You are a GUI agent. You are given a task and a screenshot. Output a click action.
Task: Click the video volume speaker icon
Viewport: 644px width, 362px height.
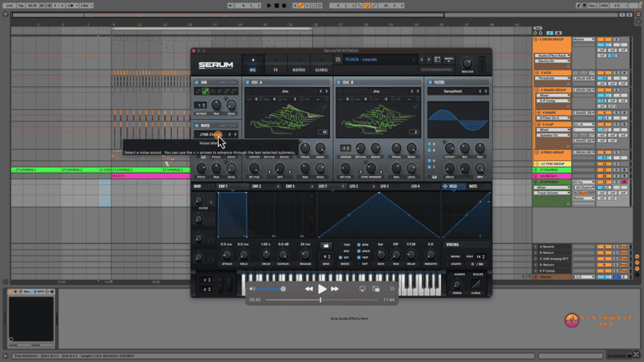click(252, 289)
